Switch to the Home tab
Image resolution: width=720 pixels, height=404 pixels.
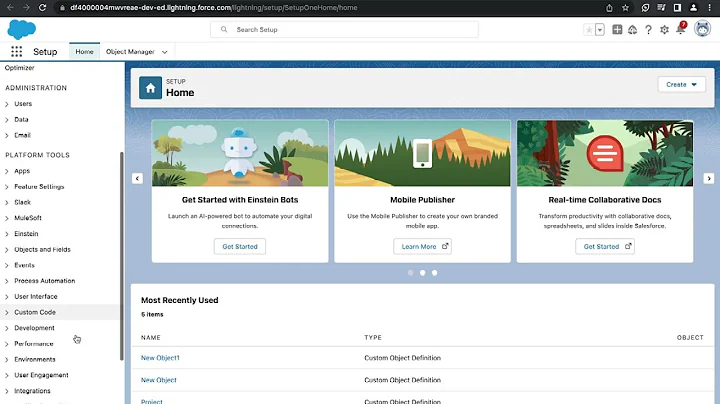point(84,51)
